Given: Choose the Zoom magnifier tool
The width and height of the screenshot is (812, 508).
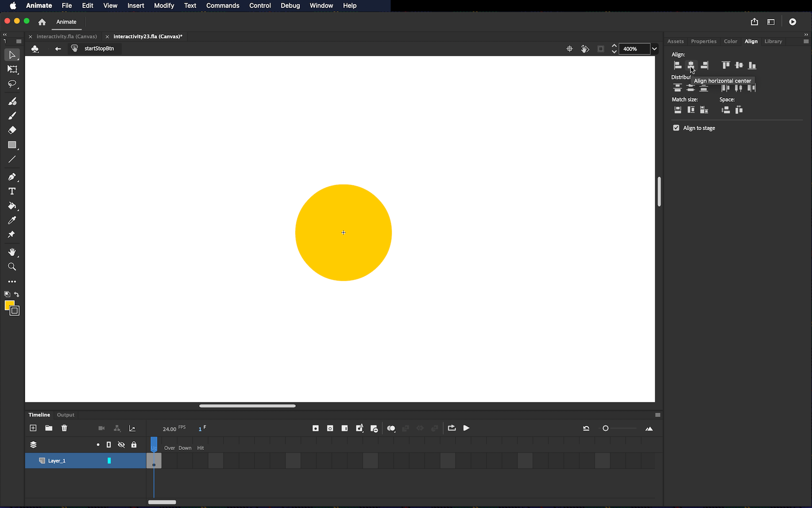Looking at the screenshot, I should coord(12,267).
